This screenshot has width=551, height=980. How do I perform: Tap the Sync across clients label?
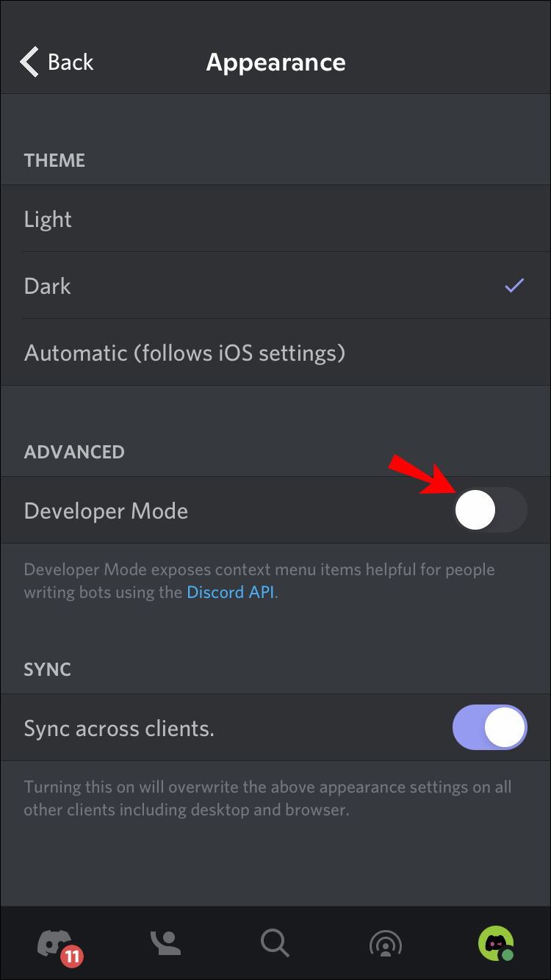tap(119, 729)
